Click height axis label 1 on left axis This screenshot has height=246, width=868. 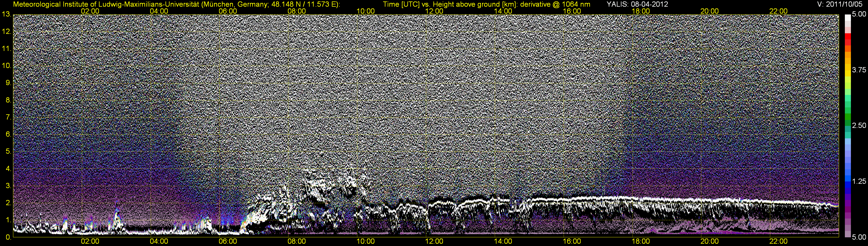point(8,221)
